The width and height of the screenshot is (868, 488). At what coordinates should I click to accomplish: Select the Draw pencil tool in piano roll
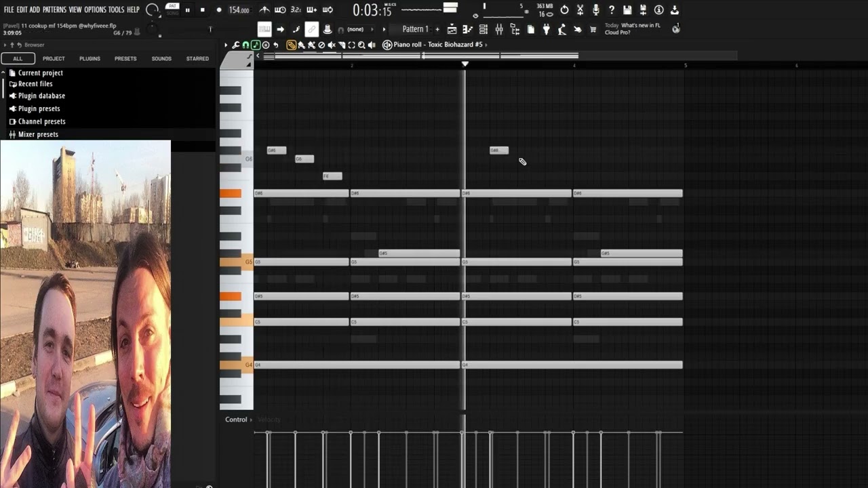point(291,45)
